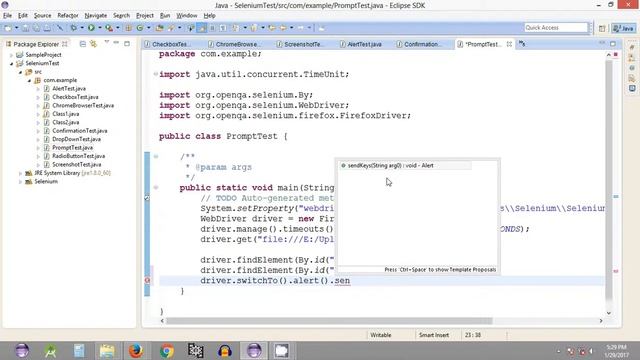Image resolution: width=640 pixels, height=360 pixels.
Task: Click the Quick Access search field
Action: (556, 27)
